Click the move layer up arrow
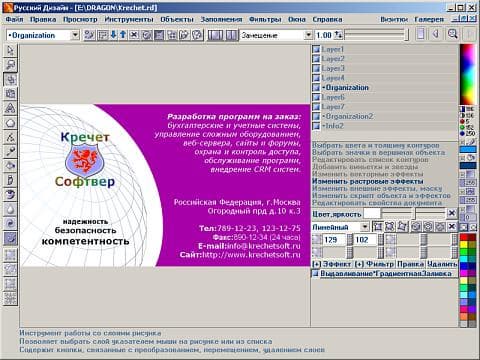 click(x=123, y=35)
